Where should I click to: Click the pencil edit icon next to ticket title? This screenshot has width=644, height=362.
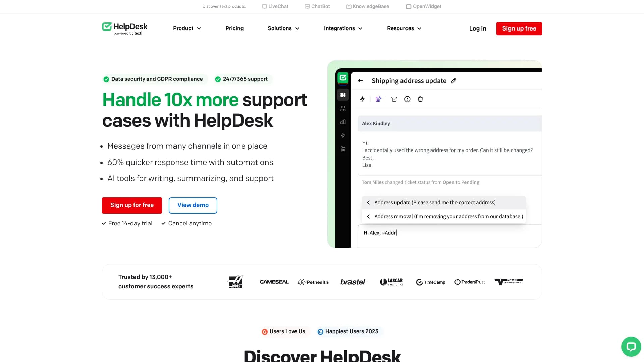pos(453,81)
